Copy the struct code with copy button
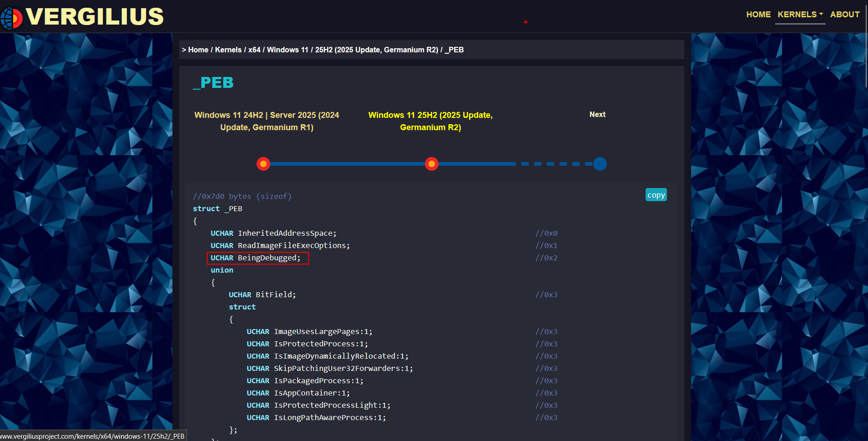868x441 pixels. point(656,195)
